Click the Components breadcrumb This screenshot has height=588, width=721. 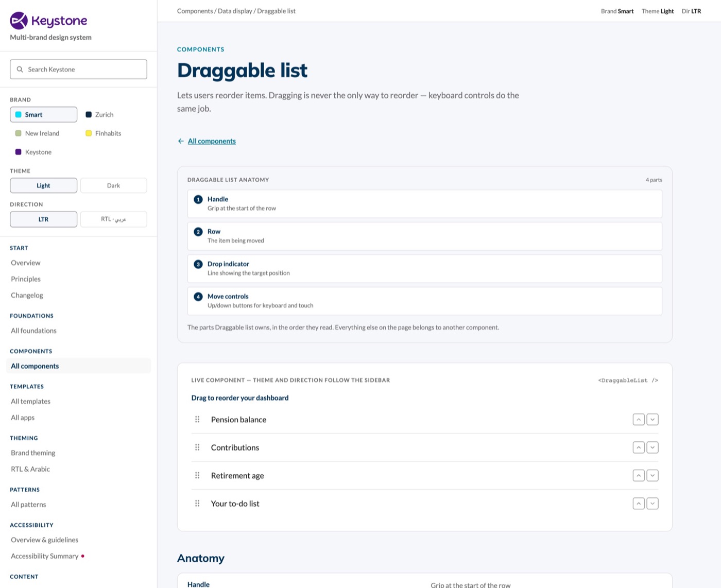coord(195,11)
